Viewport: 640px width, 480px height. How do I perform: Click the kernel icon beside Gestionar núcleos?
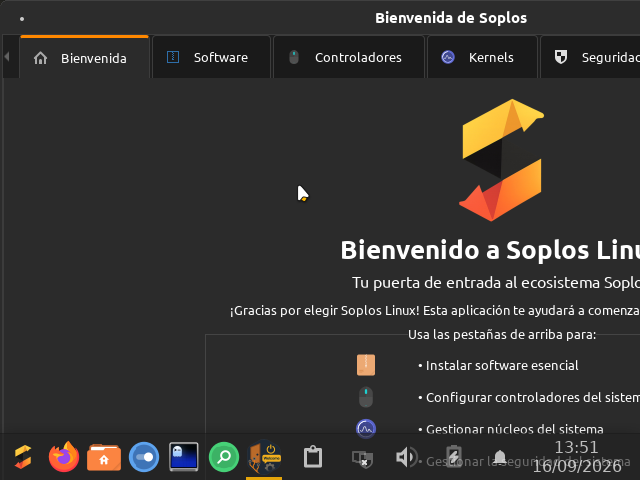(x=366, y=429)
